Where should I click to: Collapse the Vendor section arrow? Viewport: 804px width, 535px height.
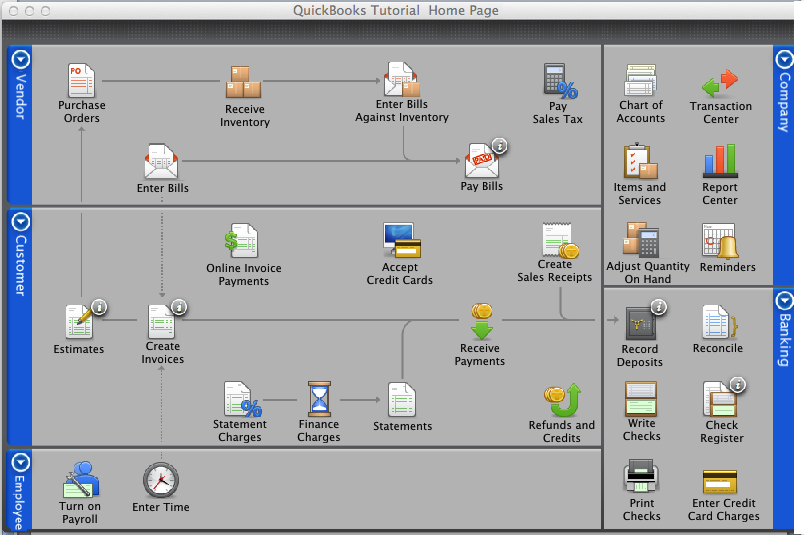[21, 60]
